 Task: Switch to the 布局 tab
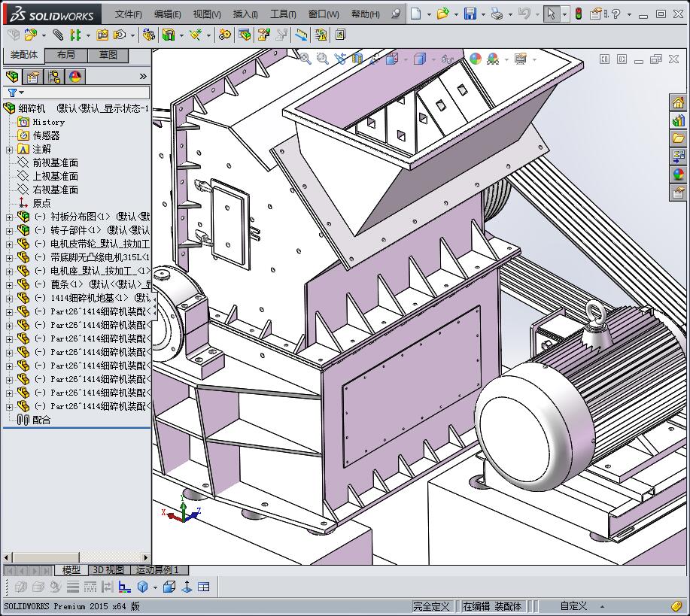65,55
